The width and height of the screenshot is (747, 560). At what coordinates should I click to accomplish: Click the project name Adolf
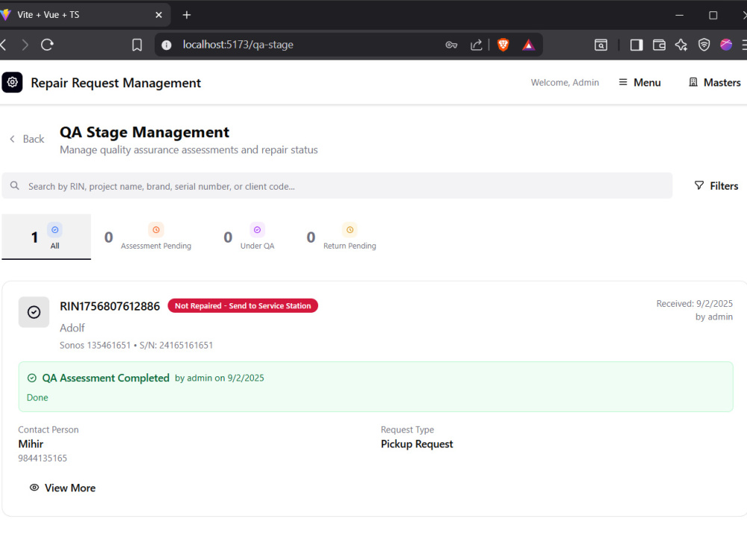(x=72, y=328)
